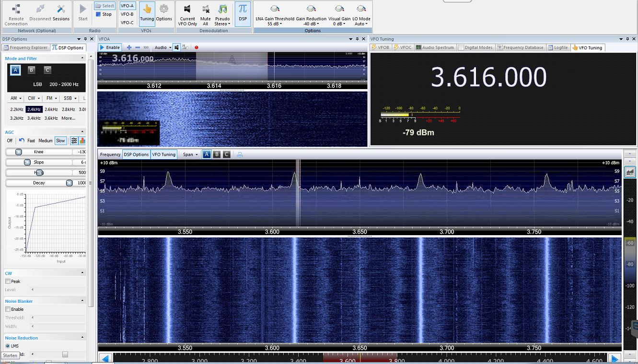
Task: Open the CW mode dropdown
Action: point(34,98)
